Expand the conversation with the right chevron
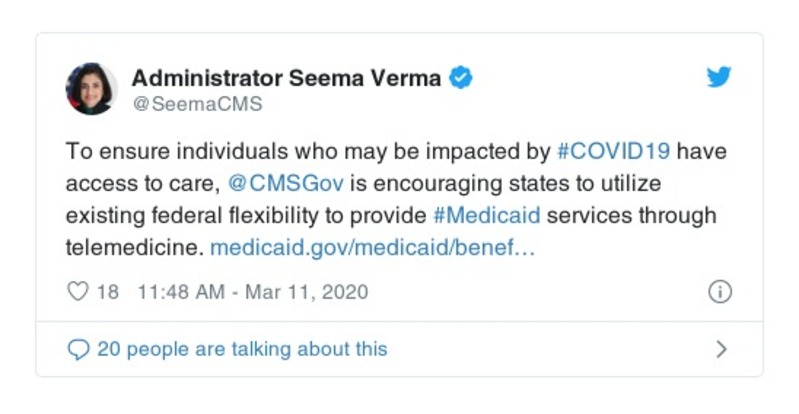 pos(721,349)
